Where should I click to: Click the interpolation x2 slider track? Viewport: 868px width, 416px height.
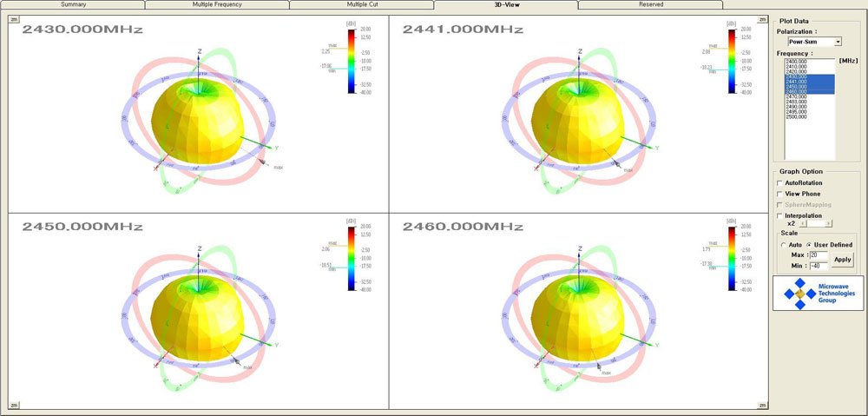pyautogui.click(x=816, y=224)
